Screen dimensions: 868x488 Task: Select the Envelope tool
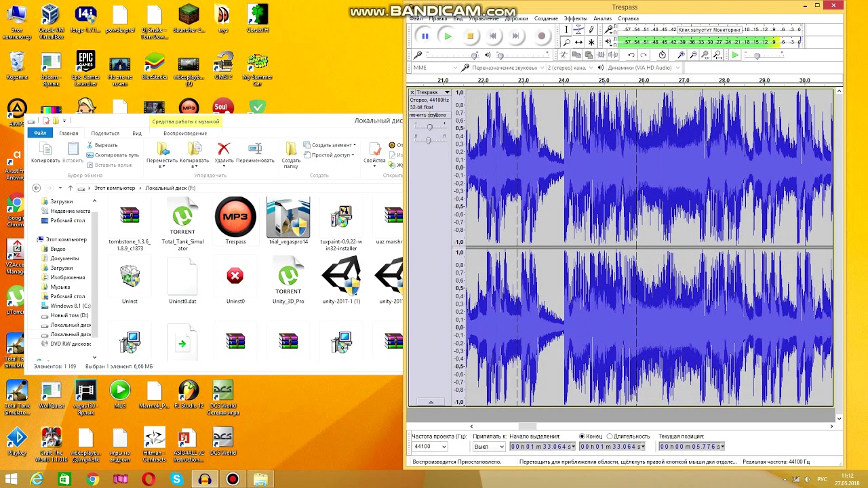pyautogui.click(x=578, y=30)
